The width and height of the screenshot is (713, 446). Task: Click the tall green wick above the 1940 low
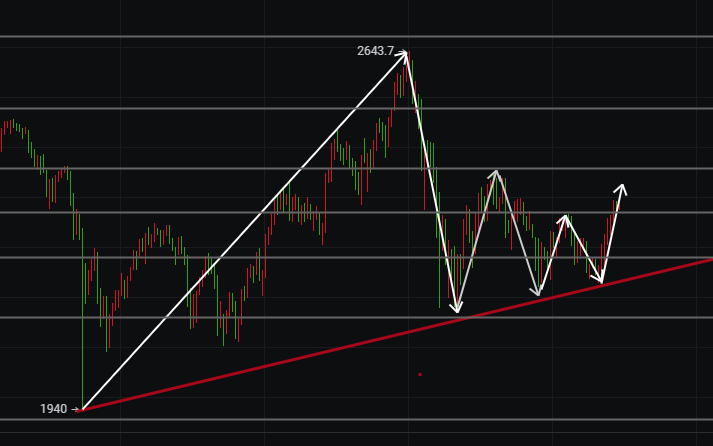tap(82, 330)
